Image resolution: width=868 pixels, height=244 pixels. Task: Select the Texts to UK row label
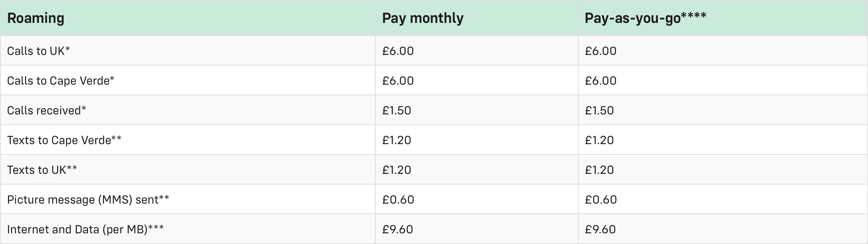[42, 170]
